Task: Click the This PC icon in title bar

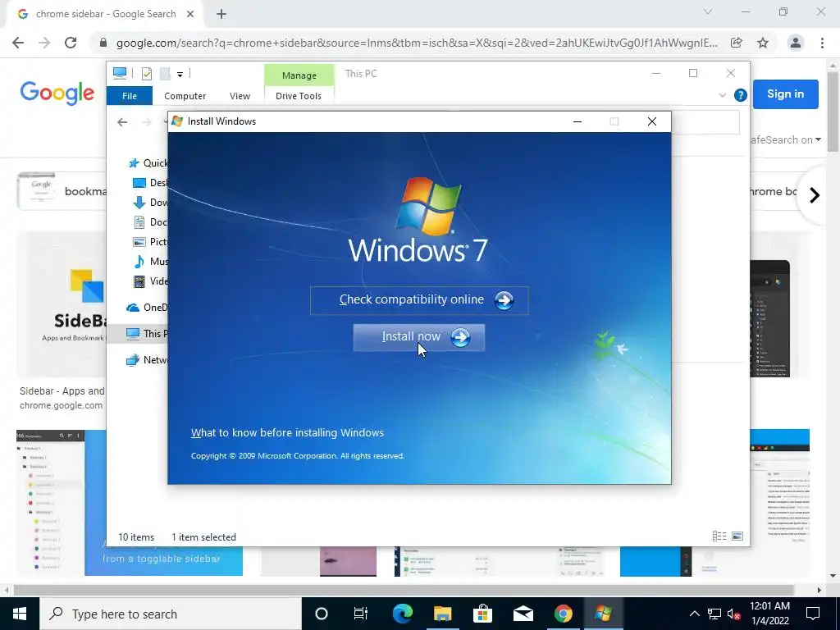Action: pos(120,73)
